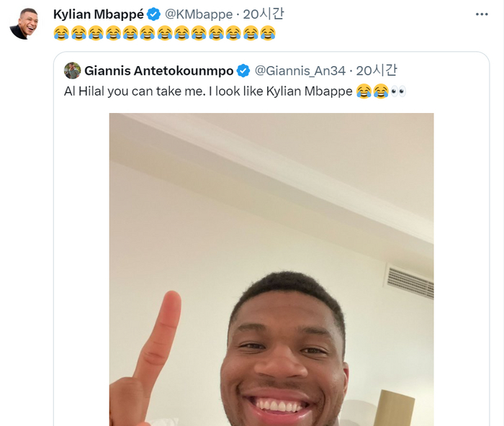Click the quoted tweet's 20시간 timestamp

click(377, 71)
